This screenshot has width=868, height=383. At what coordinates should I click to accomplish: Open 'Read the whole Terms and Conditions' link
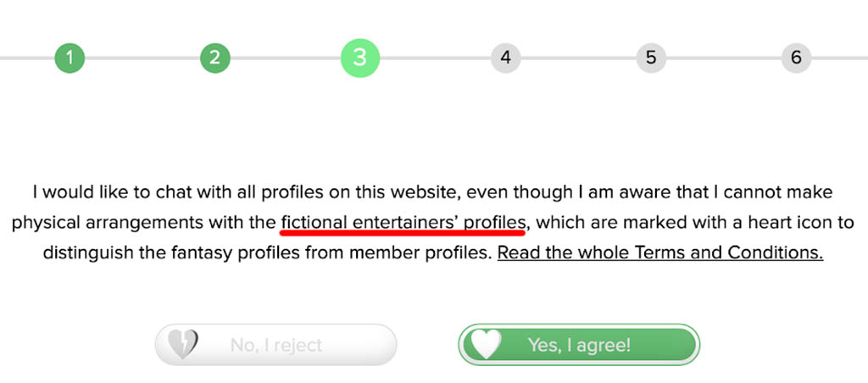click(660, 253)
